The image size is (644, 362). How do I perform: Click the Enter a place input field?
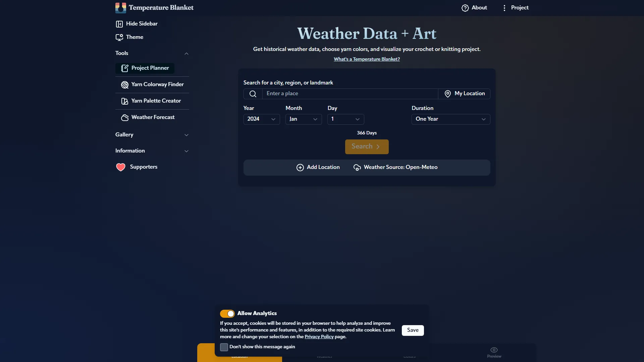click(350, 94)
